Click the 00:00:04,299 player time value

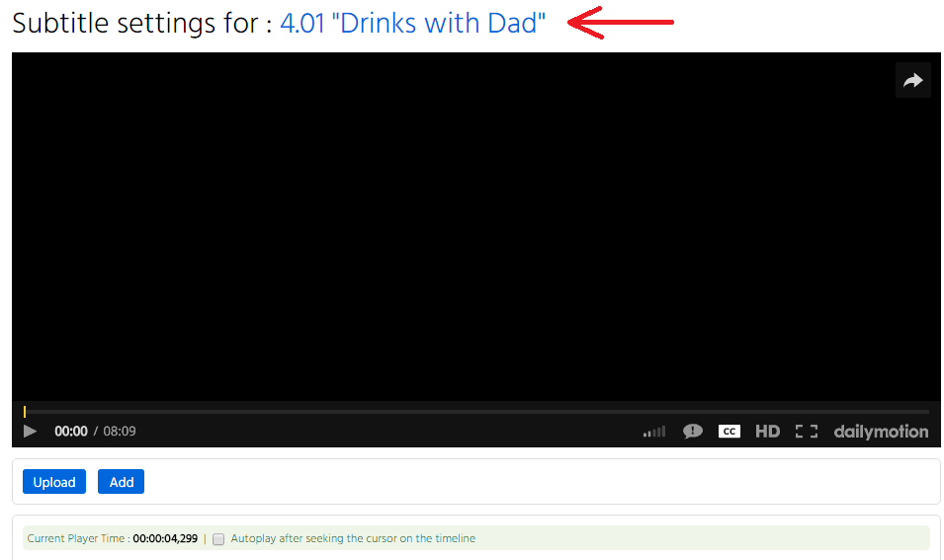coord(165,538)
